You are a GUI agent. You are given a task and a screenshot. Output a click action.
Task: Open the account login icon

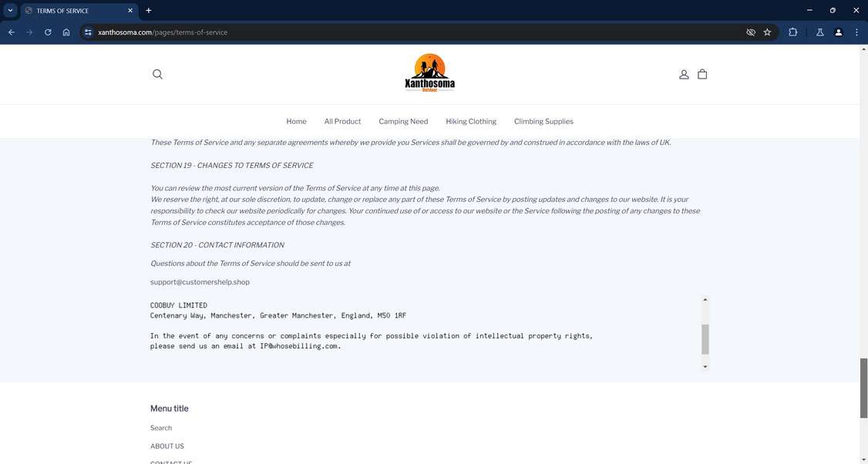(684, 74)
